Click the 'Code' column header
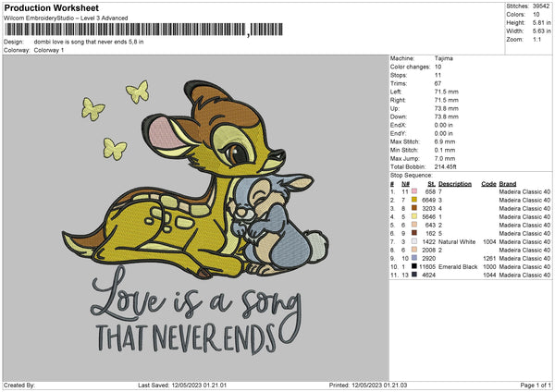This screenshot has height=392, width=555. point(488,184)
